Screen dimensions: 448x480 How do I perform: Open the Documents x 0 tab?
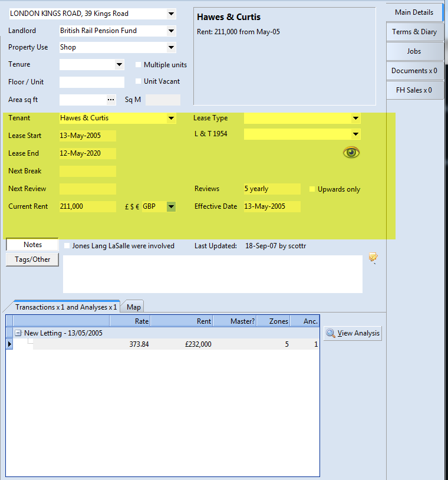pos(414,71)
